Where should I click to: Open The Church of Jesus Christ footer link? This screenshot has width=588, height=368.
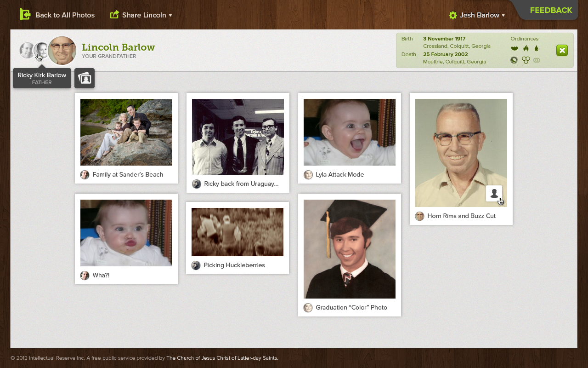pos(222,358)
